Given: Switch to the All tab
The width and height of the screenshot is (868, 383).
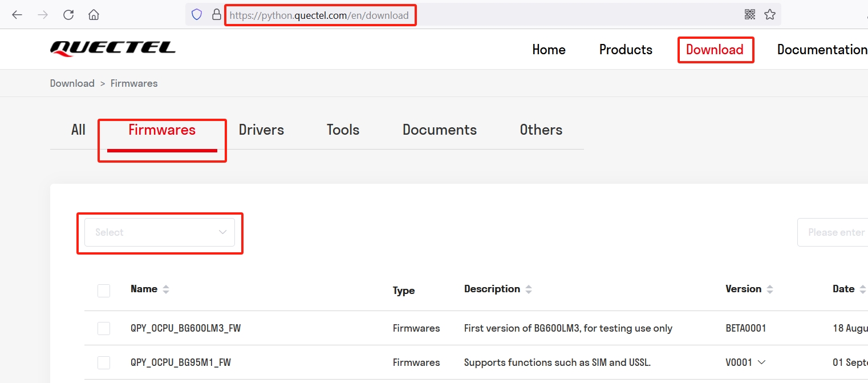Looking at the screenshot, I should 78,130.
